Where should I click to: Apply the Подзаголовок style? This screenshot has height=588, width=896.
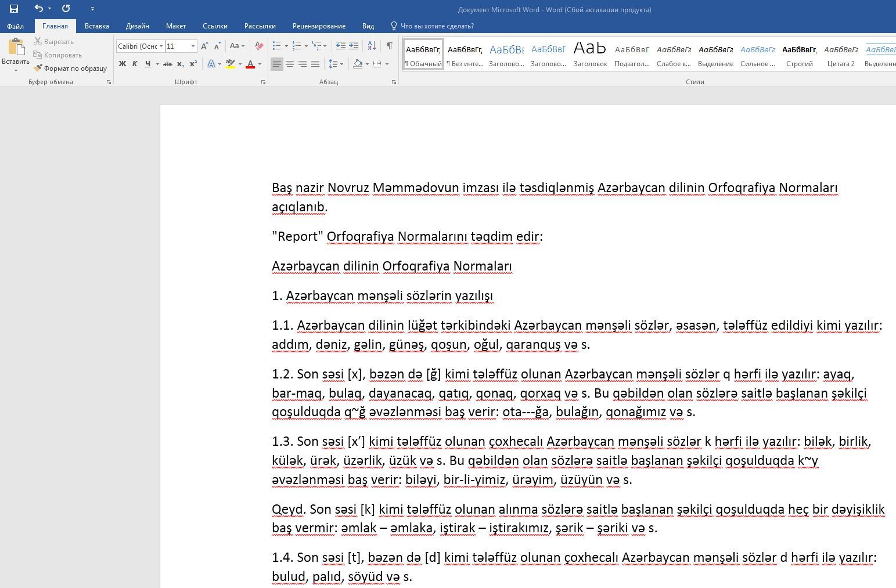point(632,55)
